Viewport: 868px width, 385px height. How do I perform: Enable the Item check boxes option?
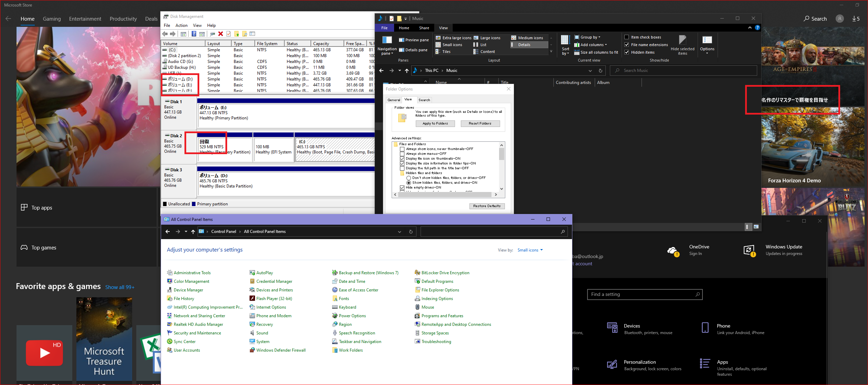(627, 37)
